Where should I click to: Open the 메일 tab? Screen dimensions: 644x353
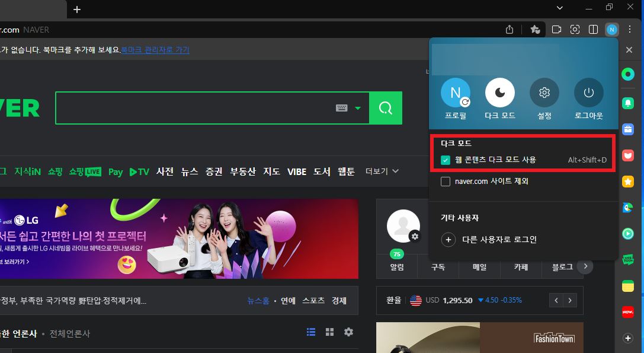tap(479, 267)
